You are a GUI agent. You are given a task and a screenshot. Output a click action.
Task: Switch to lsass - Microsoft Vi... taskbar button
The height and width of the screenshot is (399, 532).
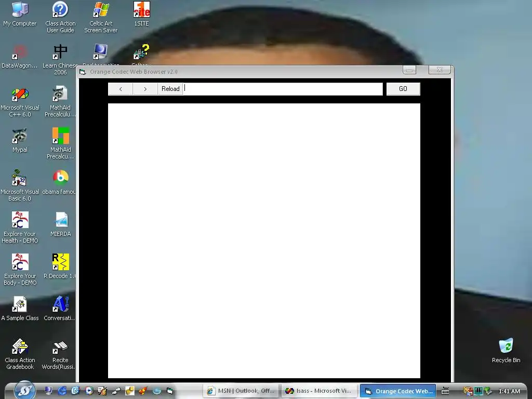coord(319,391)
